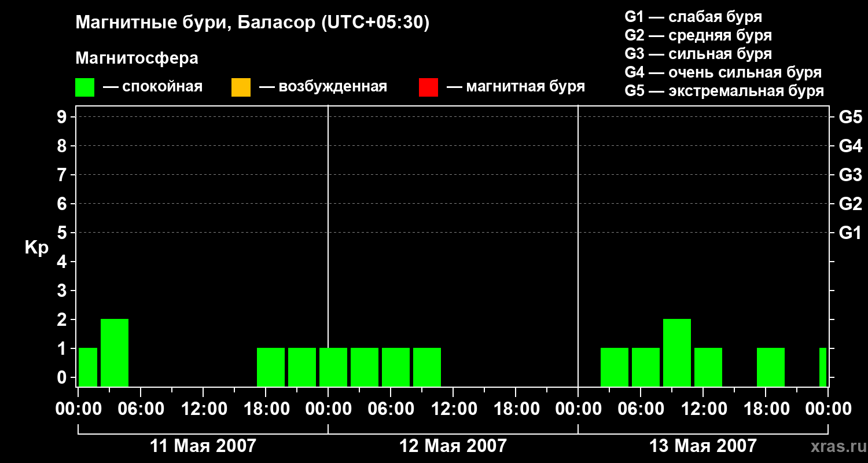Click the first Kp 1 bar on 11 Мая

pyautogui.click(x=88, y=367)
